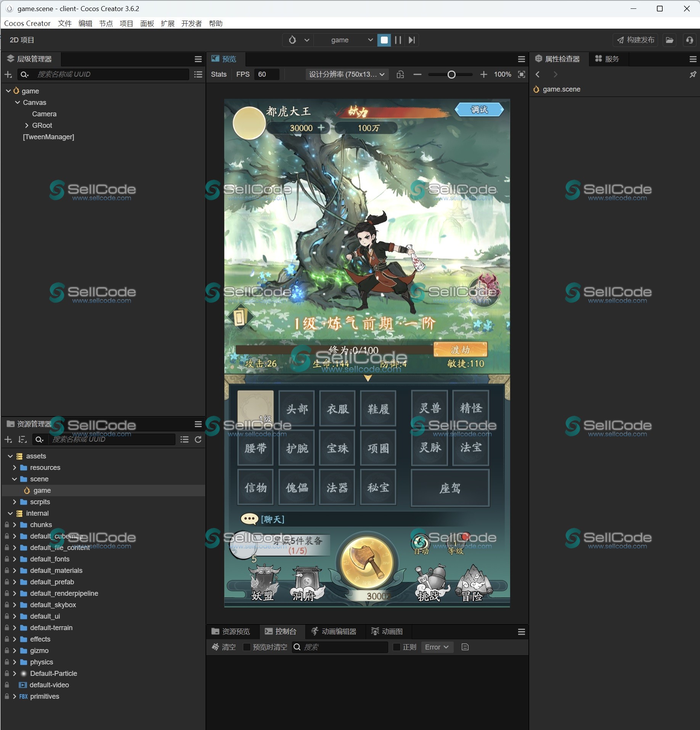Expand the default_materials folder
700x730 pixels.
coord(14,571)
